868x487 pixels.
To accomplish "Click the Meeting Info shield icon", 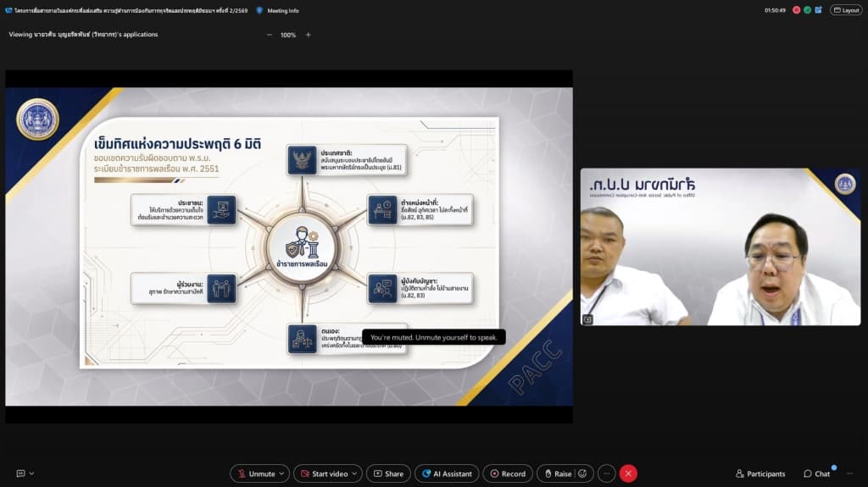I will (x=259, y=10).
